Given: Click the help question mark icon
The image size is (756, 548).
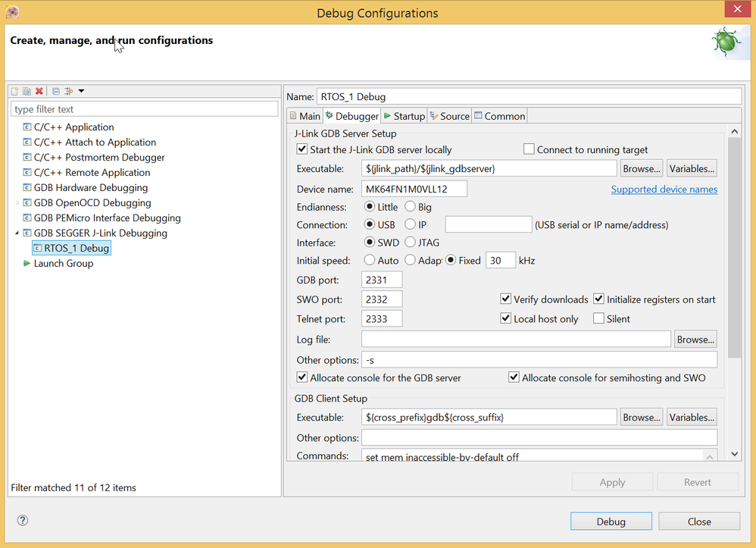Looking at the screenshot, I should click(23, 521).
